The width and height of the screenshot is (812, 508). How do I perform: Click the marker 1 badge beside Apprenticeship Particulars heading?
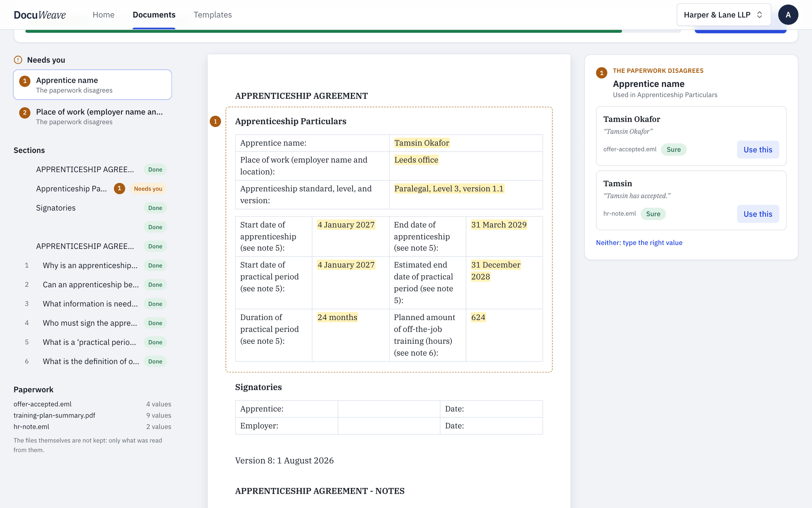[x=216, y=121]
